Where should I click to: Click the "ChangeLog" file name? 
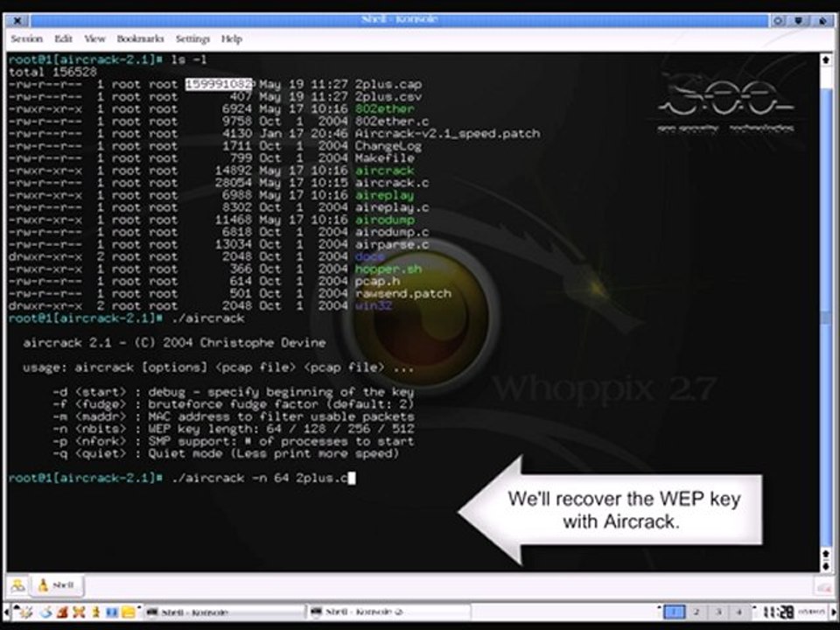coord(388,146)
